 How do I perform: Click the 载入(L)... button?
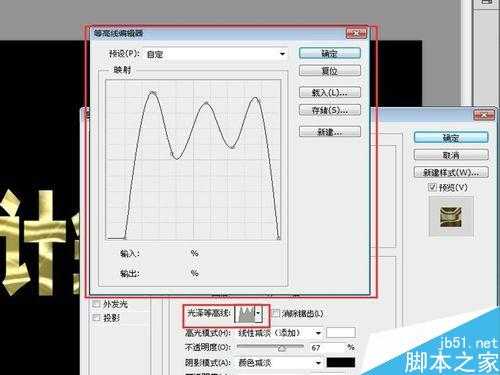pyautogui.click(x=330, y=92)
